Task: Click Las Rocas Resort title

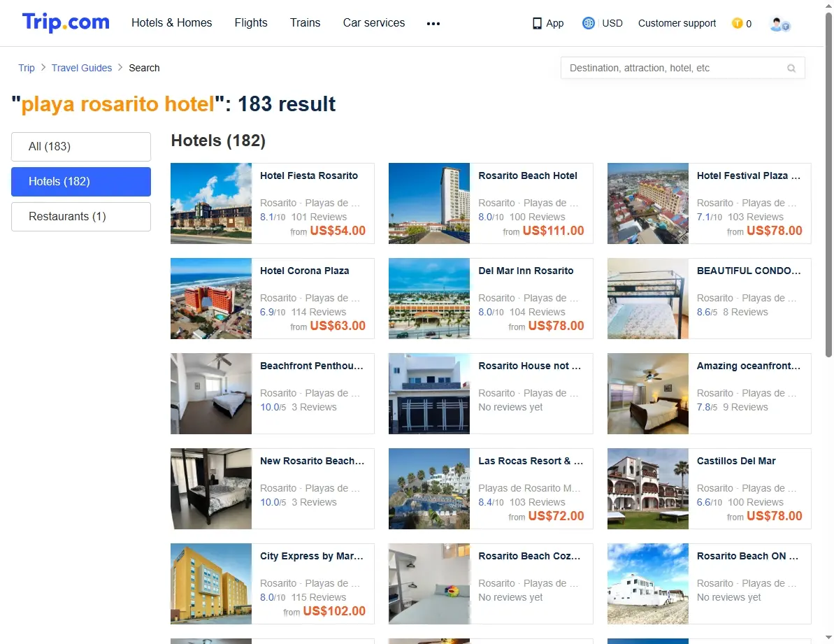Action: click(531, 461)
